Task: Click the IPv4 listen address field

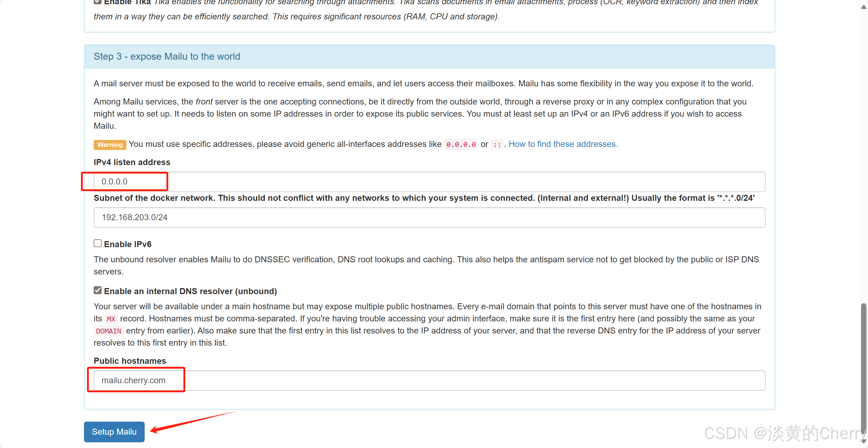Action: pos(429,182)
